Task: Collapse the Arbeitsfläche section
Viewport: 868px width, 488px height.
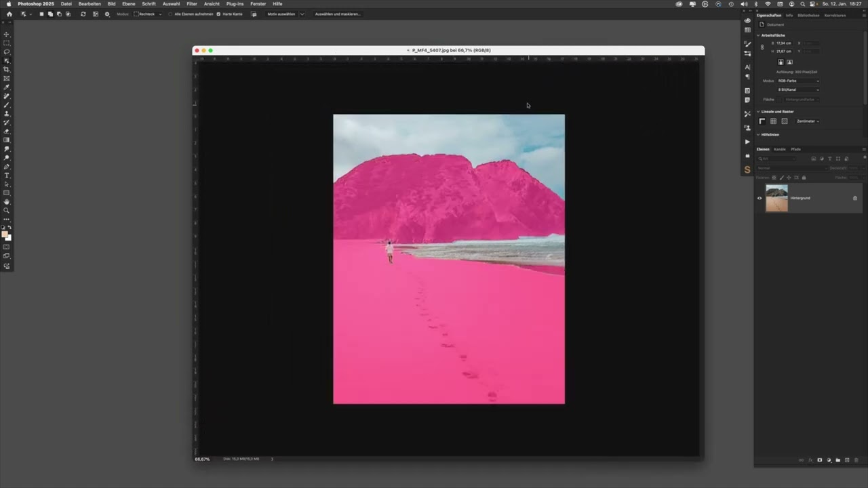Action: (x=758, y=35)
